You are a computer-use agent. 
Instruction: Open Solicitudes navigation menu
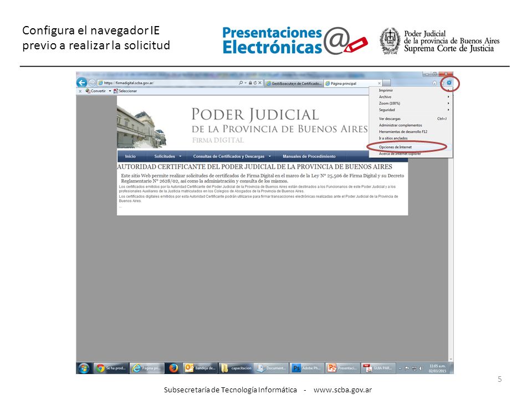[167, 156]
